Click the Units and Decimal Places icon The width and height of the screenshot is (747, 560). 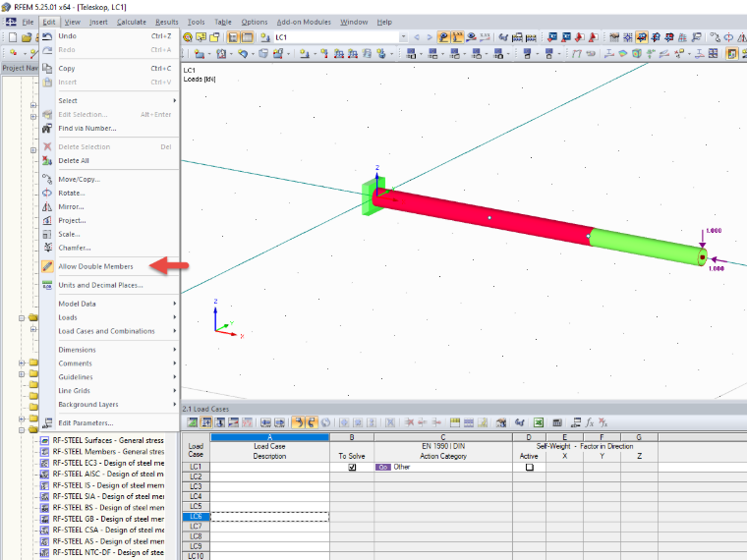(47, 285)
